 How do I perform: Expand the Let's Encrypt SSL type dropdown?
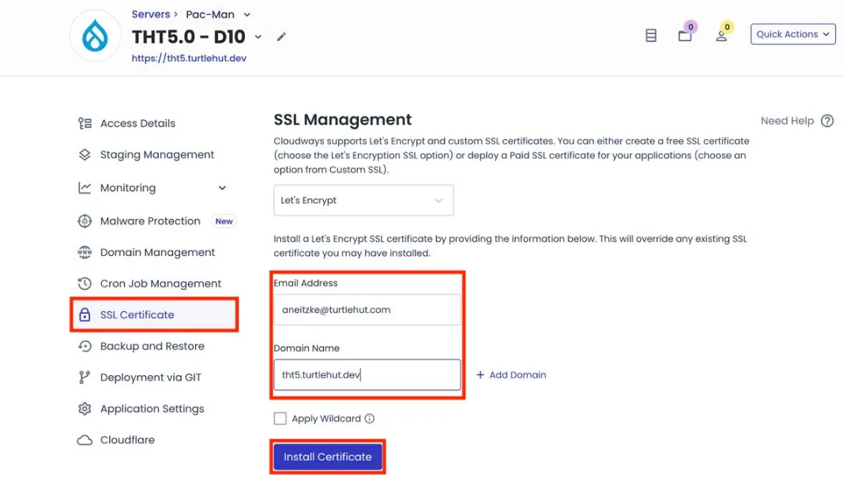(x=363, y=201)
